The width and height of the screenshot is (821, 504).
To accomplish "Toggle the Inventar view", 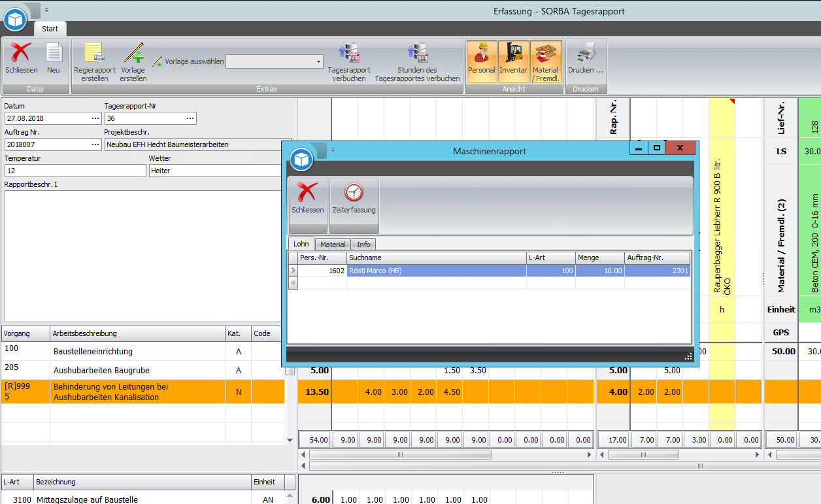I will (513, 61).
